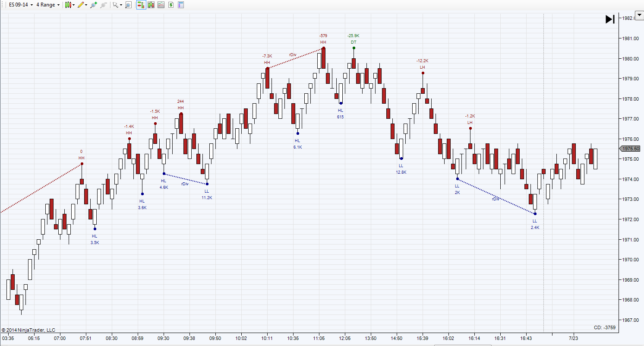
Task: Select the 4.6K volume label
Action: click(164, 187)
